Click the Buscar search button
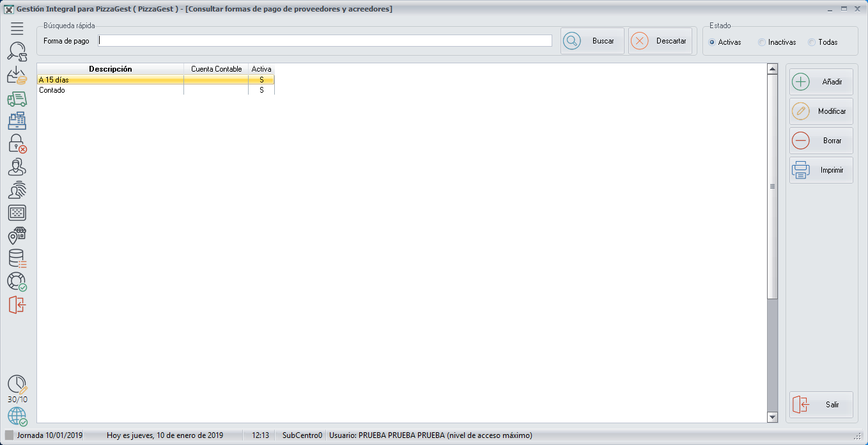 point(592,41)
